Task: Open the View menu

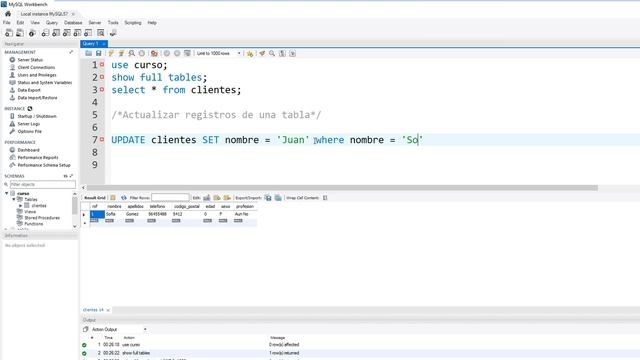Action: pyautogui.click(x=35, y=23)
